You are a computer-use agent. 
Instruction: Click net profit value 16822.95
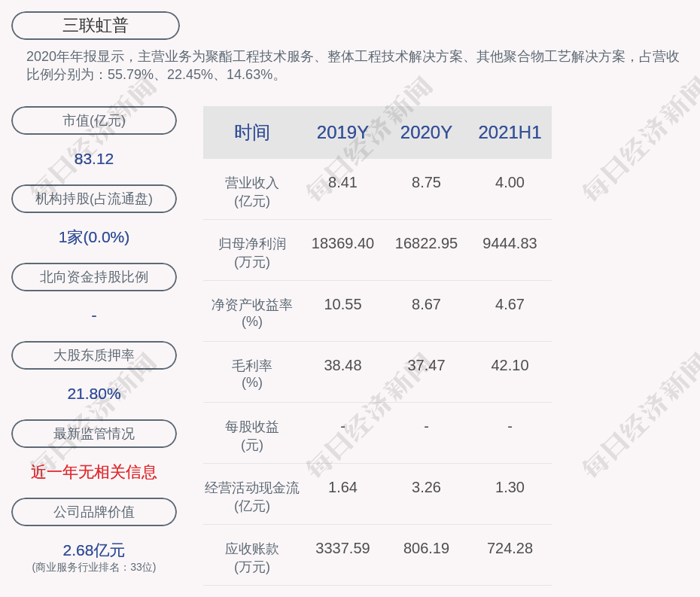(426, 243)
